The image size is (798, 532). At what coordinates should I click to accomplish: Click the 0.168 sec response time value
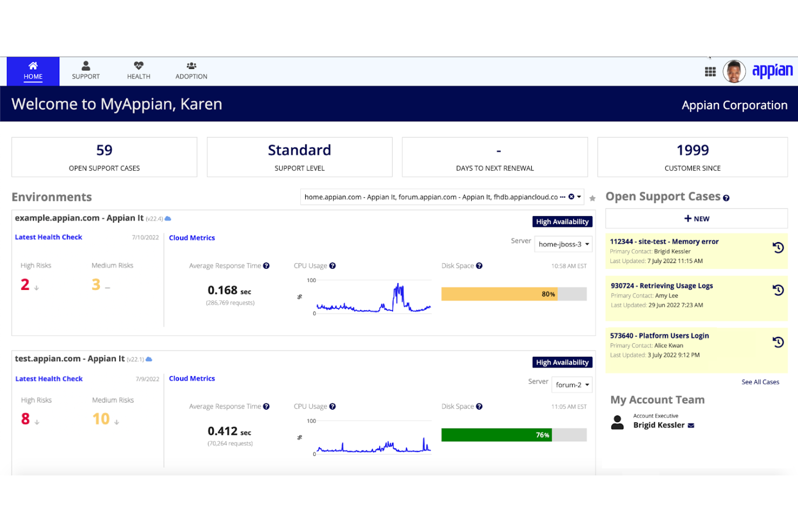(230, 291)
